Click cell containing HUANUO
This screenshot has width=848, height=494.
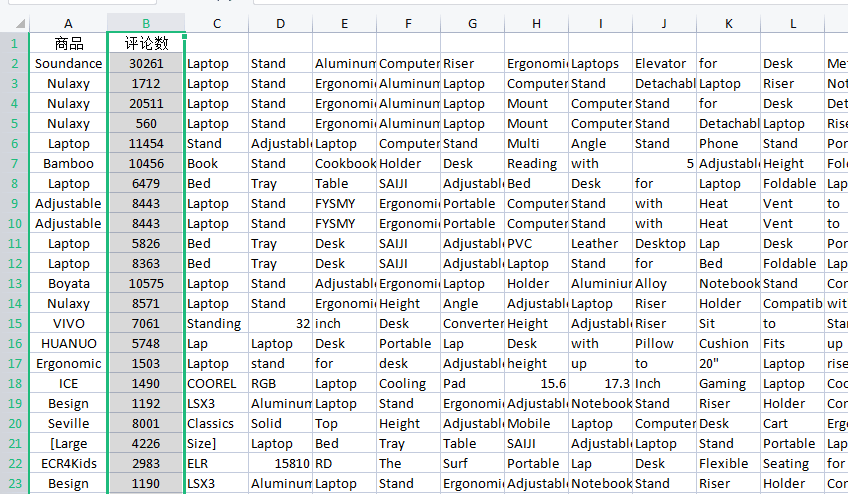(68, 344)
